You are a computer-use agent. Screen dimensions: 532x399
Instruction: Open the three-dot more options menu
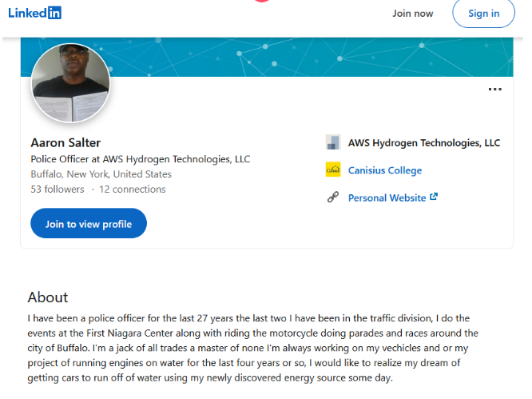click(494, 89)
